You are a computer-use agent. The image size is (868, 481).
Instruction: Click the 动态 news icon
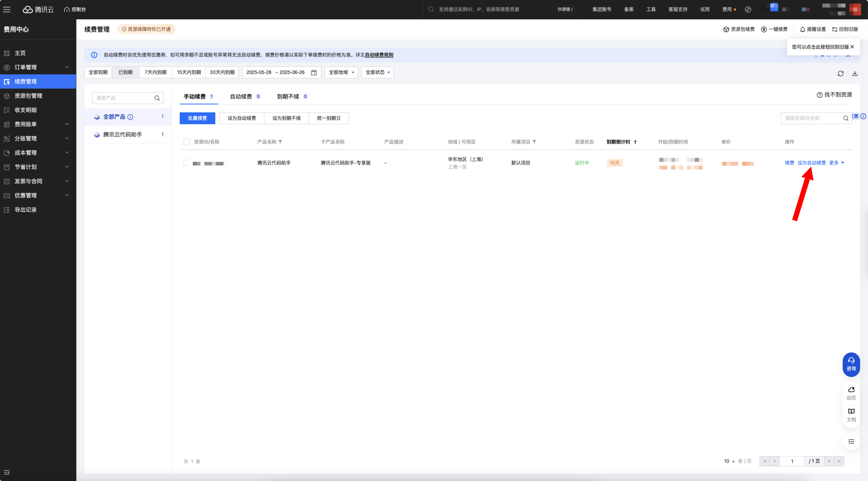point(851,393)
